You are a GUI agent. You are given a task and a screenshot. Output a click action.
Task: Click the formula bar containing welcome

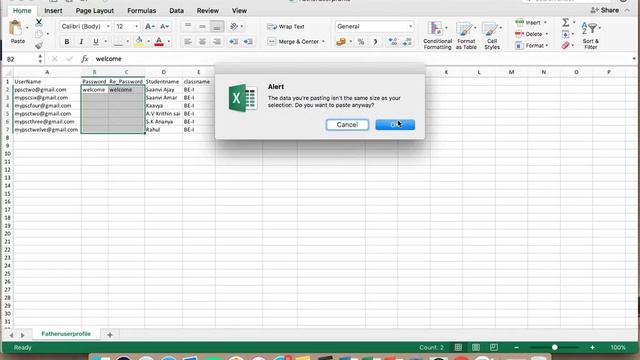pyautogui.click(x=363, y=59)
